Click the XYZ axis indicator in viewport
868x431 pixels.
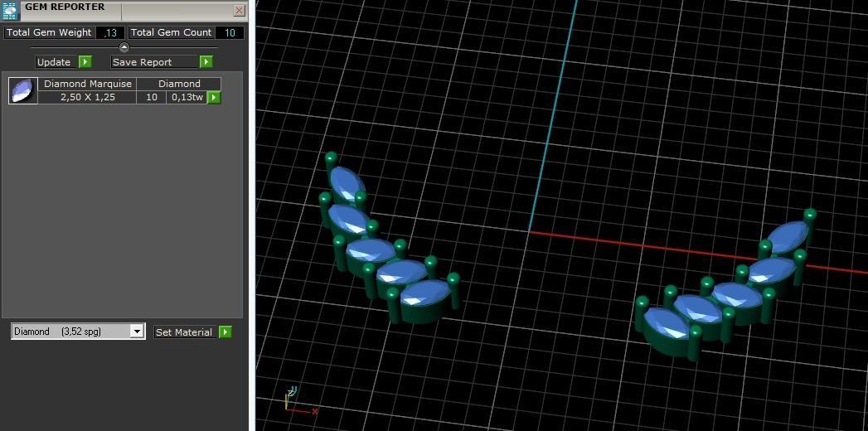click(x=299, y=402)
